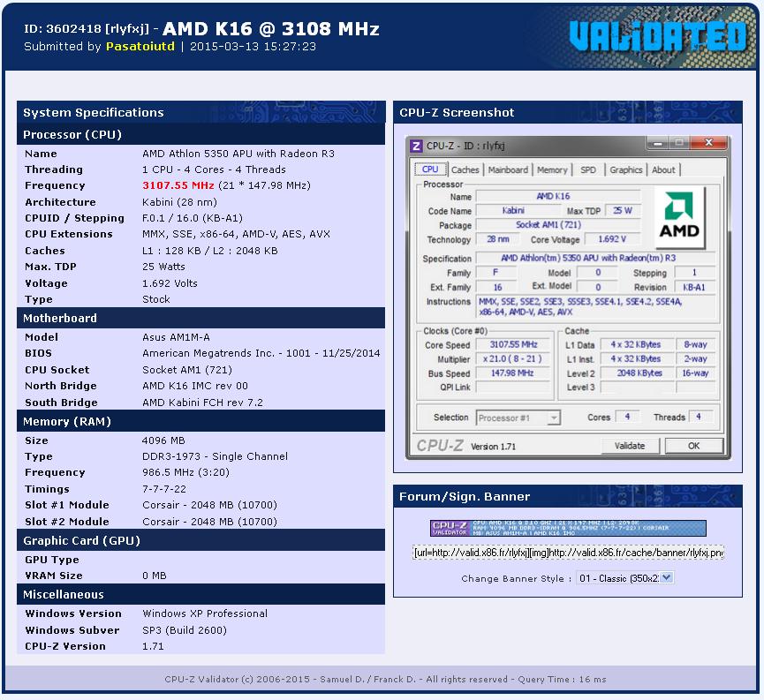The height and width of the screenshot is (700, 764).
Task: Click the Slot #2 Module Corsair entry
Action: tap(209, 521)
